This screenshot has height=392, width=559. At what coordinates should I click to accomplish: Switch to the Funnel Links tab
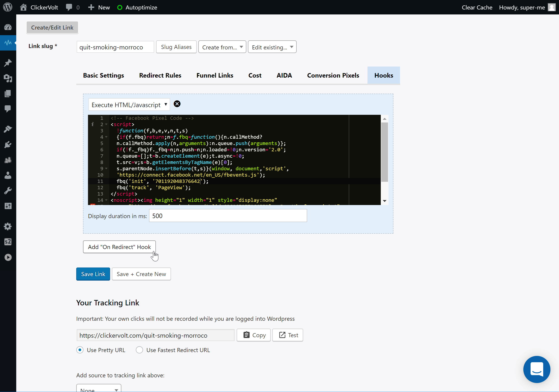(x=215, y=76)
